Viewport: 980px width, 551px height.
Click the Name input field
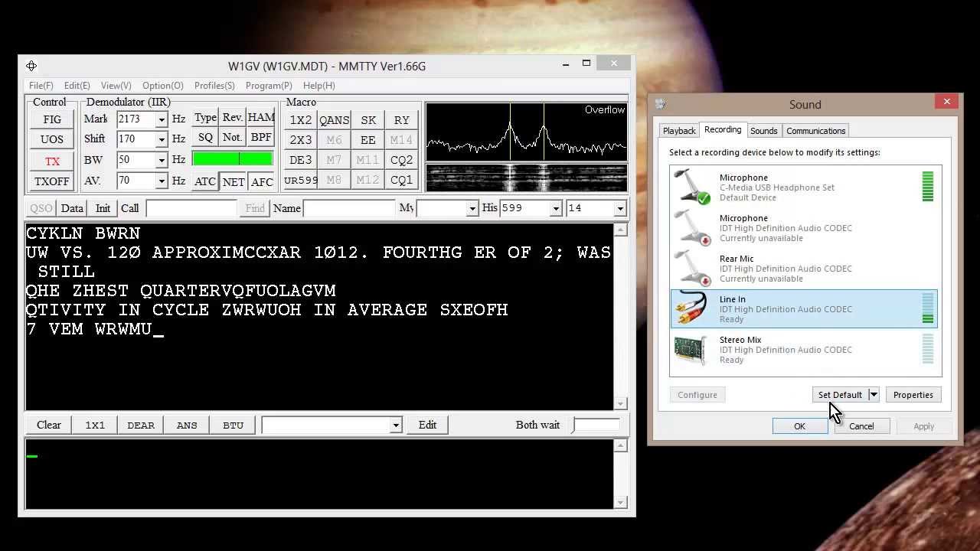349,208
